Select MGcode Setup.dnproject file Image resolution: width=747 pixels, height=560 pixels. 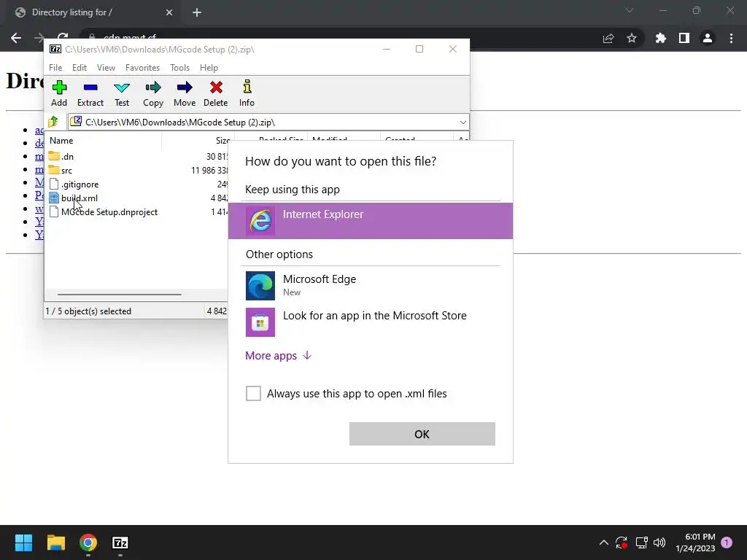coord(104,212)
